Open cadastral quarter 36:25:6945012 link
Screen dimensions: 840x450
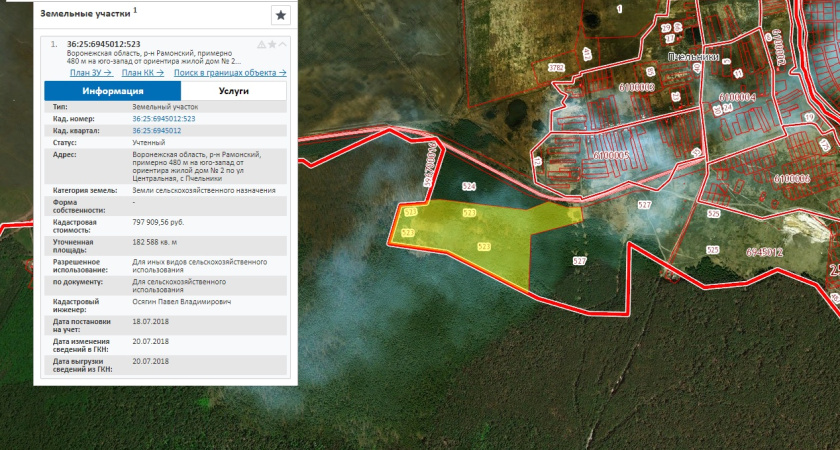tap(156, 130)
